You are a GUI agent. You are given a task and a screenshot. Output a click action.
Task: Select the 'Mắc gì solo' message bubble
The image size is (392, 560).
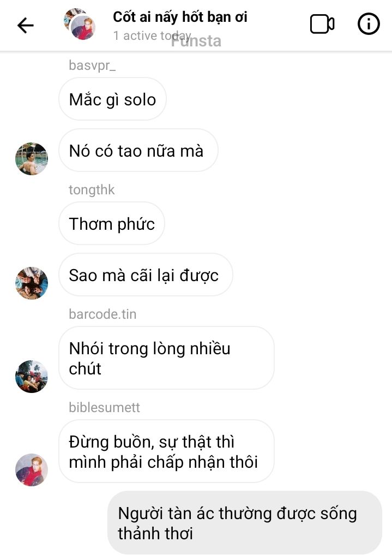pos(112,99)
